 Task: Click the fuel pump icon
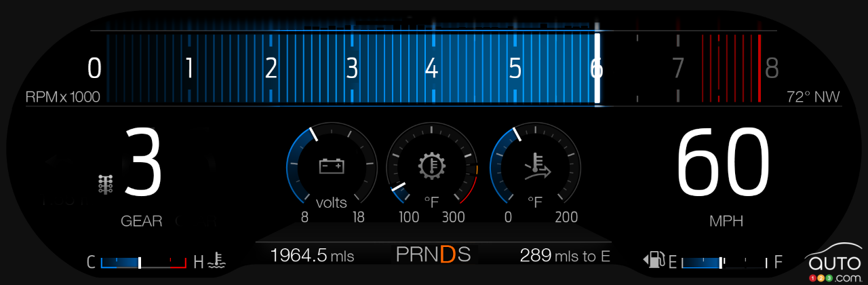point(654,261)
